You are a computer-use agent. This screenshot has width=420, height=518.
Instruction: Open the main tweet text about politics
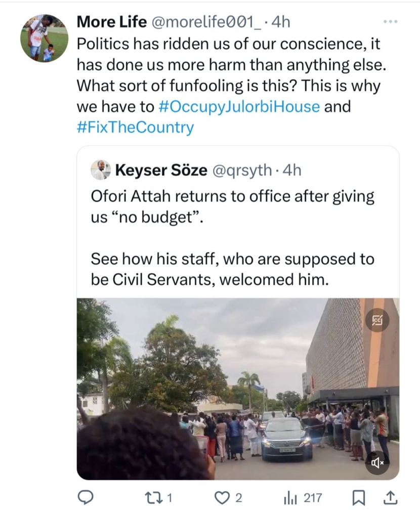[231, 85]
